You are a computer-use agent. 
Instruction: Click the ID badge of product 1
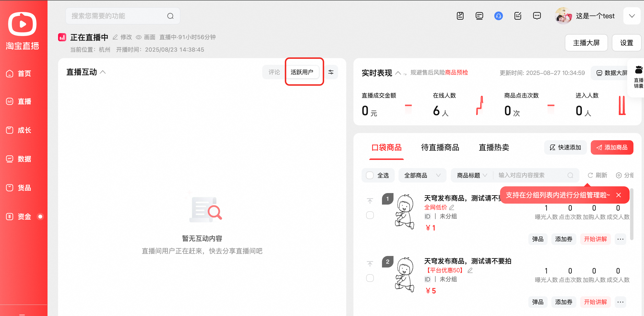(x=428, y=216)
